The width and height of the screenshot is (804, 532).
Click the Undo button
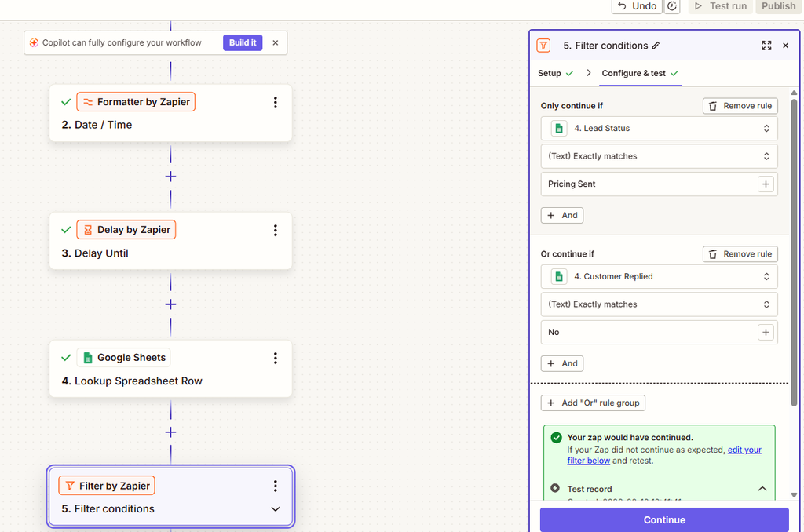(x=637, y=6)
